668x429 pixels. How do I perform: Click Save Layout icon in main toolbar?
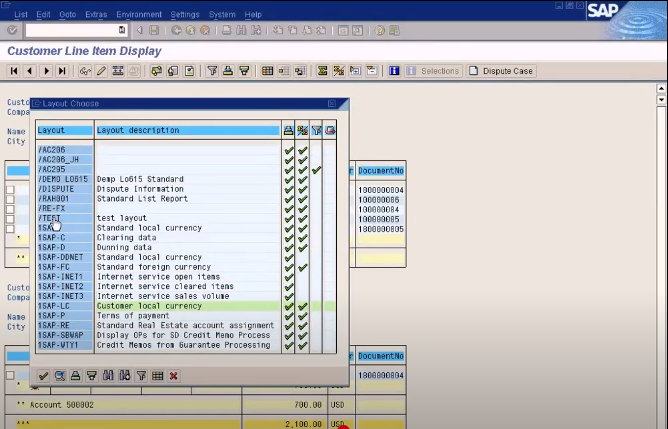[x=300, y=71]
